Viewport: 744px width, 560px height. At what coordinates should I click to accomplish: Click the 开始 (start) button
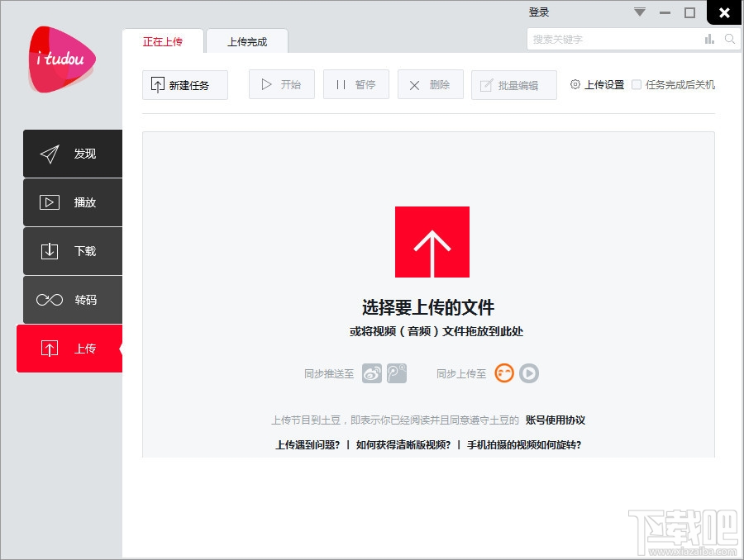click(282, 84)
